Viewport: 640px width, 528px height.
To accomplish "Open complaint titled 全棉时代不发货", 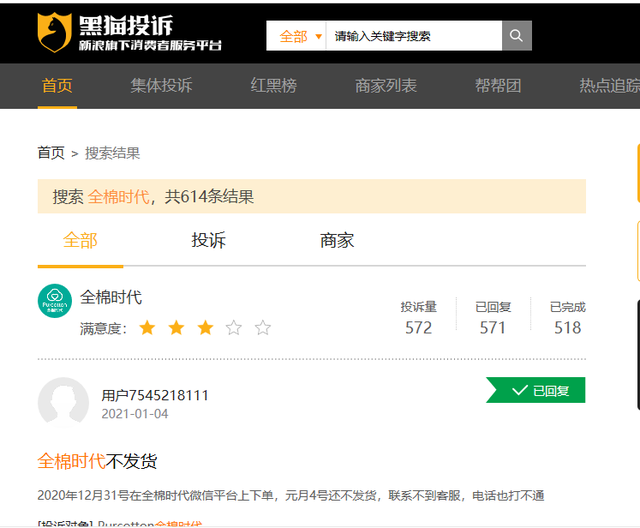I will [98, 461].
